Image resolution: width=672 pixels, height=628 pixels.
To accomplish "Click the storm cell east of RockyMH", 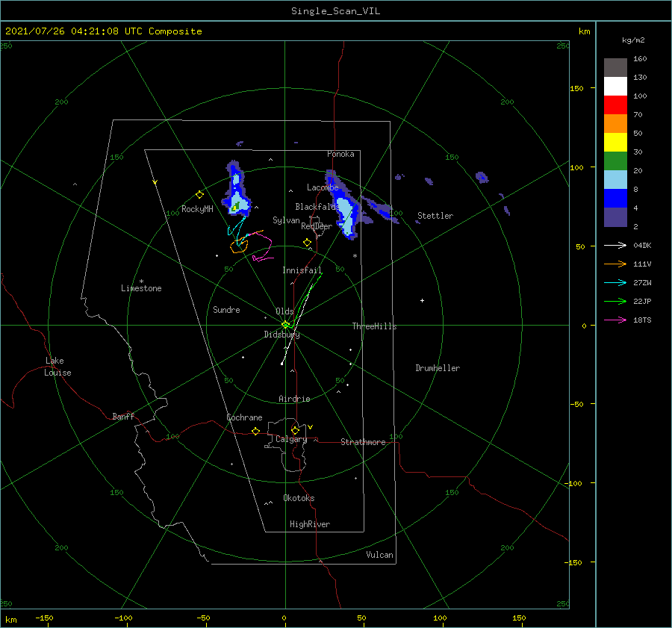I will coord(237,190).
